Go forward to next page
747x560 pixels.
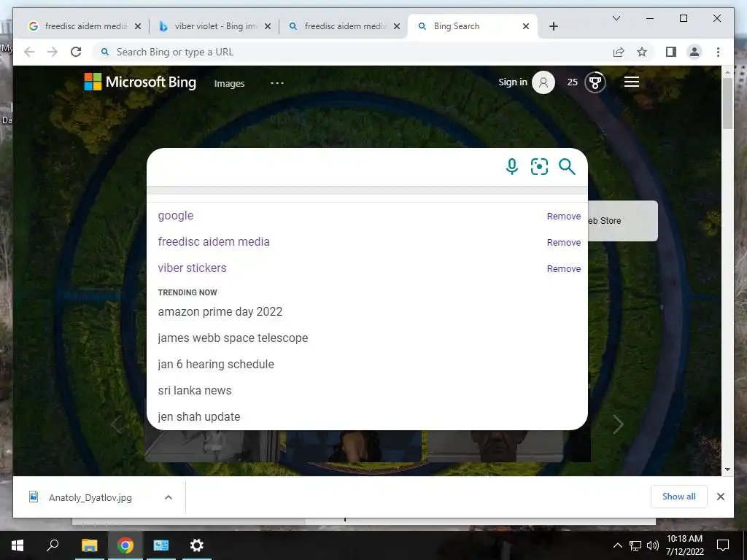53,52
